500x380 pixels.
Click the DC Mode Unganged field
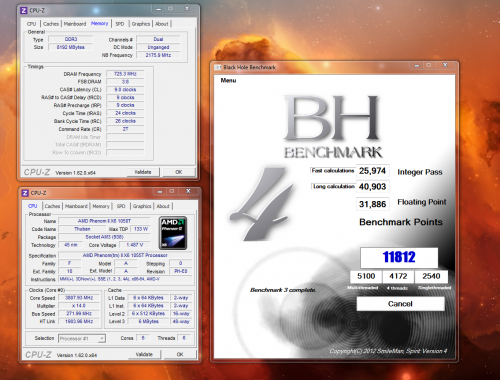[158, 47]
